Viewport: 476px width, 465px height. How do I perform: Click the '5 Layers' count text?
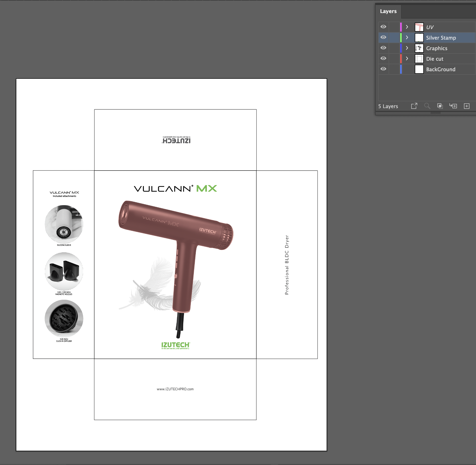coord(388,106)
